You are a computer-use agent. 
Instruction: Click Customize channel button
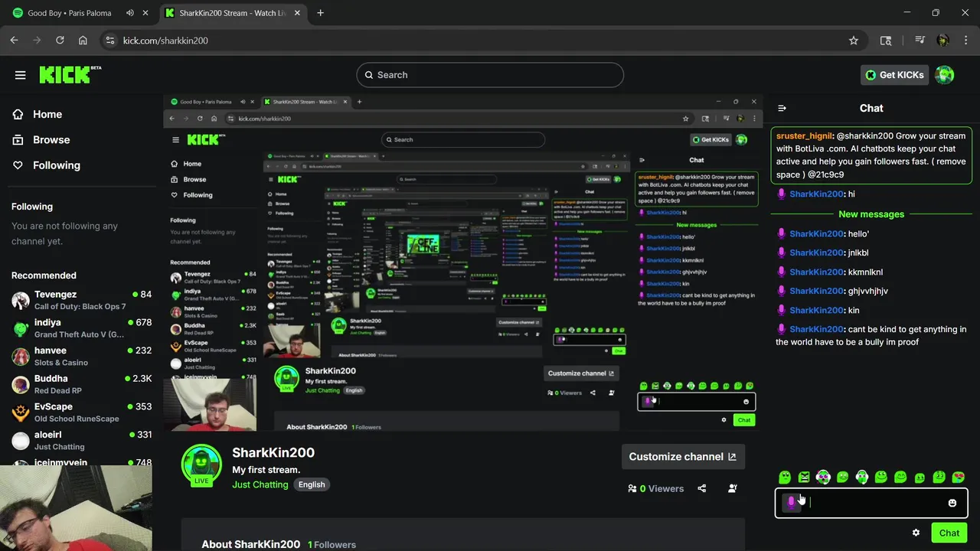click(682, 457)
